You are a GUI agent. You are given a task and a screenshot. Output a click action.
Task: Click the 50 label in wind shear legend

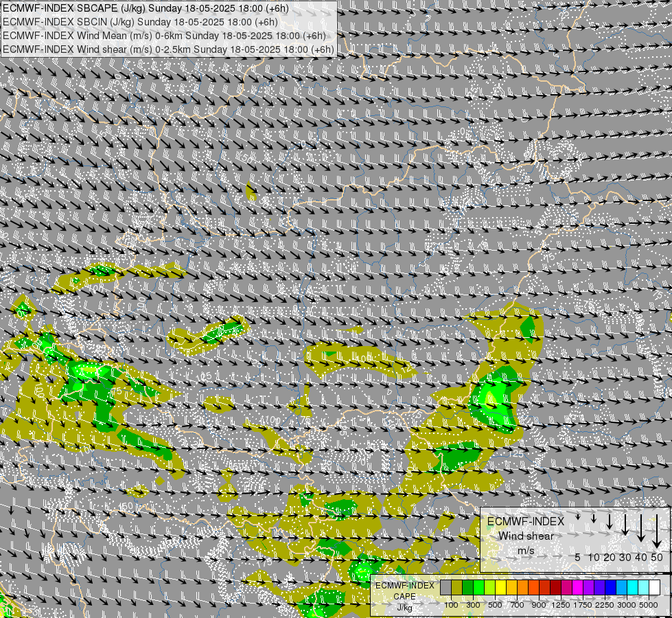(657, 557)
